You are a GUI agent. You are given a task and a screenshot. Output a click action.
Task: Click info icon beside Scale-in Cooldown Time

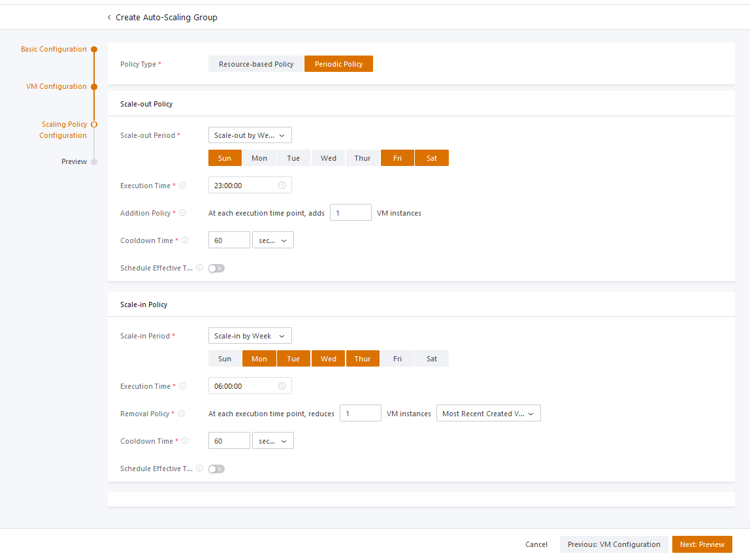click(x=185, y=441)
